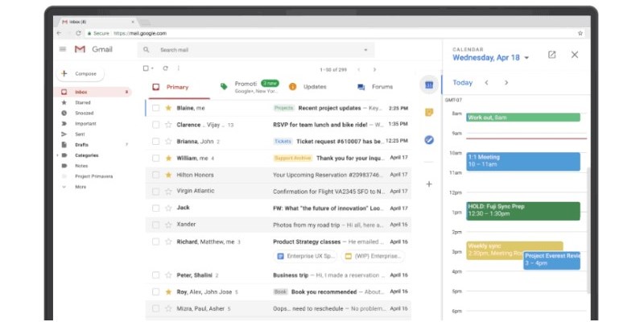This screenshot has height=322, width=644.
Task: Click the search magnifier icon
Action: 147,50
